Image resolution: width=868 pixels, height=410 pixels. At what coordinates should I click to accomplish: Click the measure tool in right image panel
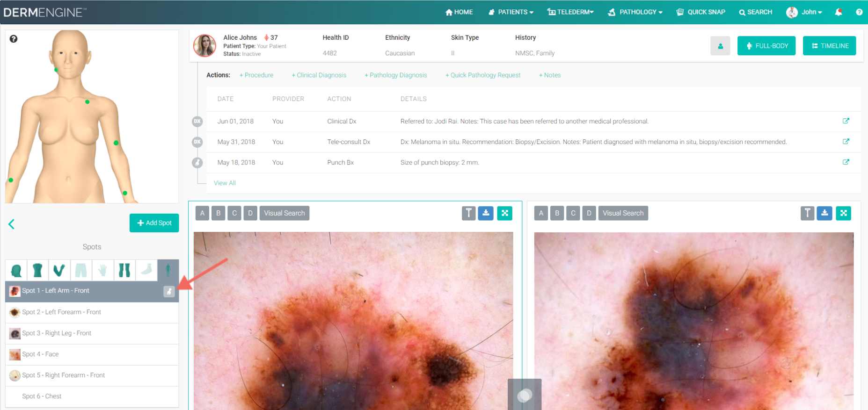coord(808,213)
